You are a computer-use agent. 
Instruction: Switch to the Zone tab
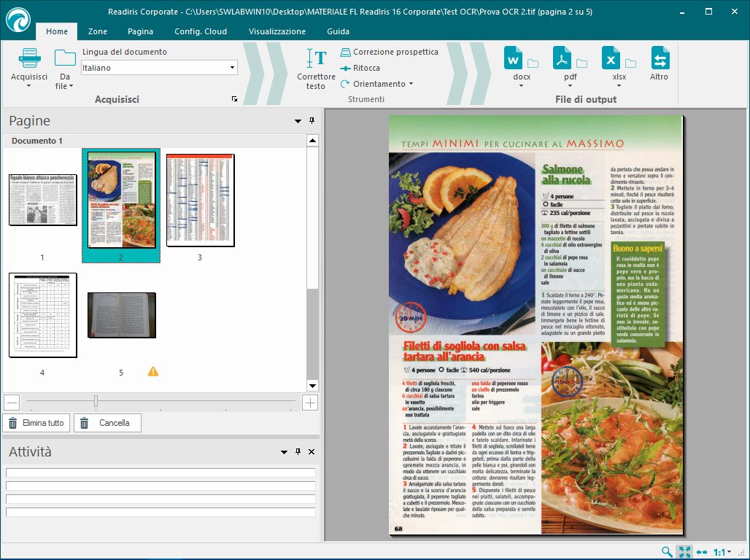tap(98, 31)
